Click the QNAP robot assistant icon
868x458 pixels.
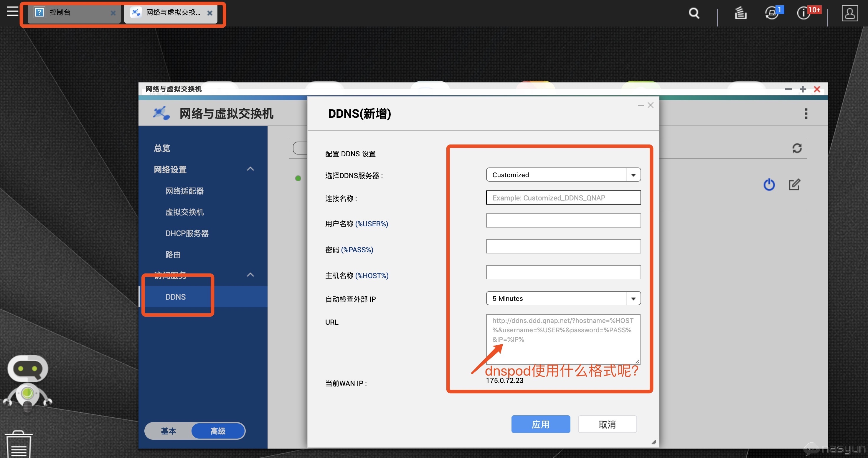(x=28, y=383)
